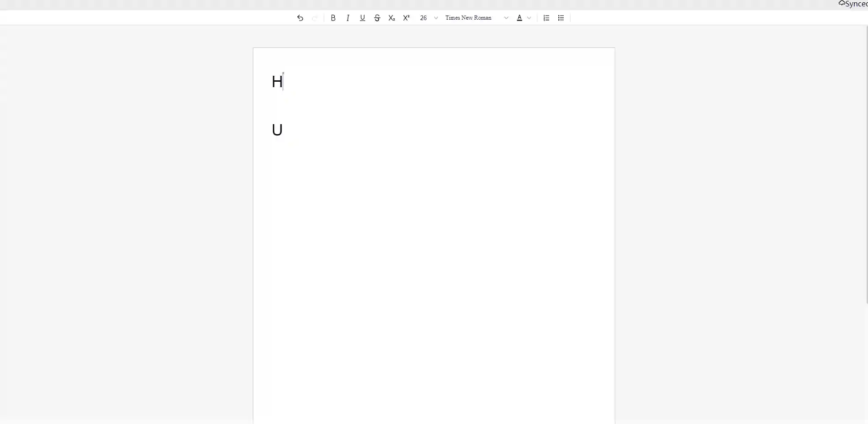868x424 pixels.
Task: Click the vertical scrollbar on the right
Action: coord(866,164)
